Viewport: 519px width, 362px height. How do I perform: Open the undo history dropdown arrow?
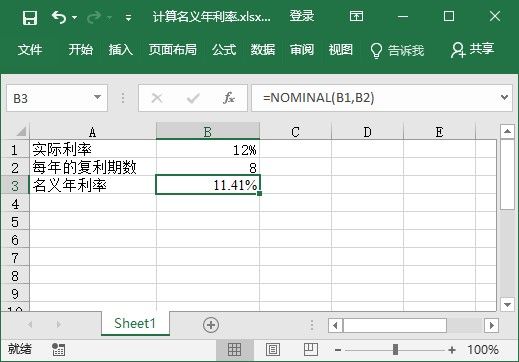pos(75,17)
